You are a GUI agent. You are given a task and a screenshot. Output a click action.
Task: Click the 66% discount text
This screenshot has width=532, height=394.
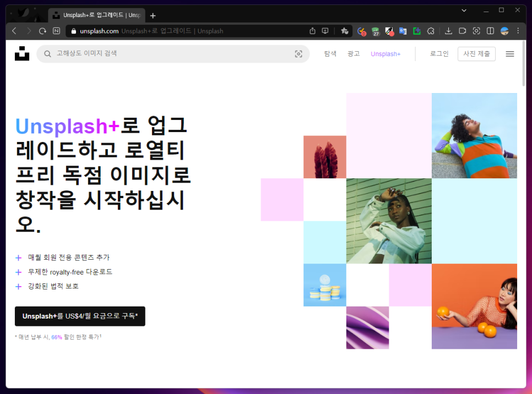(57, 337)
